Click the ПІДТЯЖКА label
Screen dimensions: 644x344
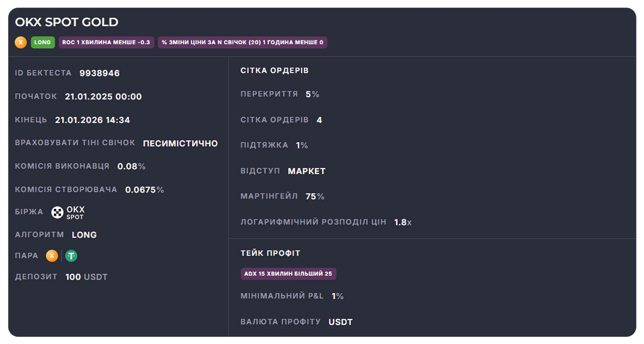[x=264, y=145]
